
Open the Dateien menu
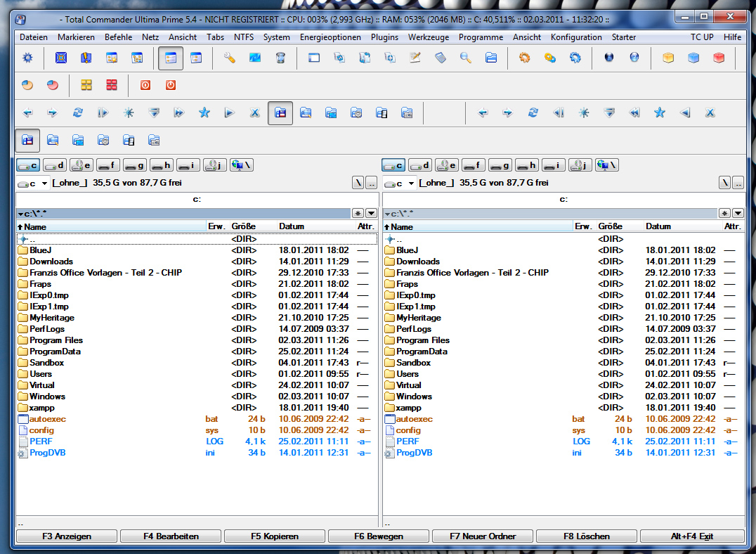click(34, 37)
